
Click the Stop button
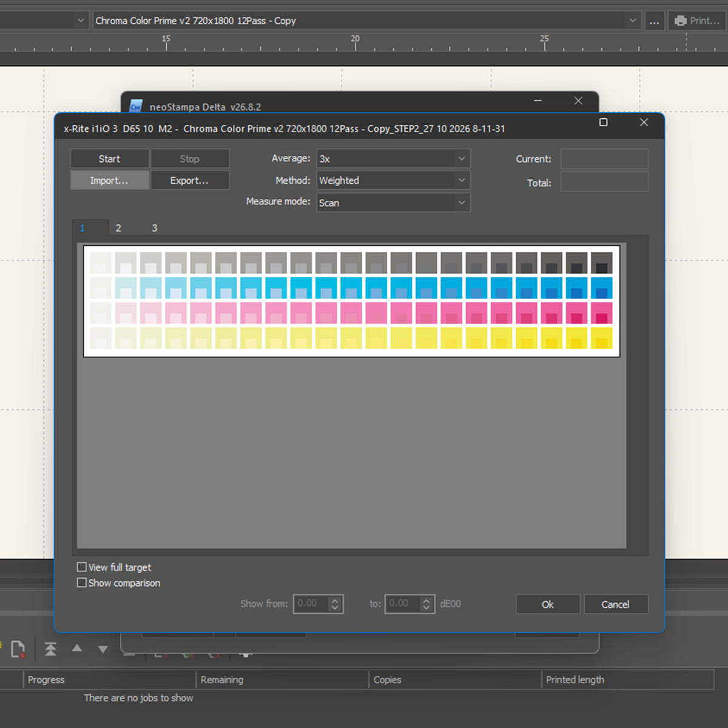pyautogui.click(x=190, y=159)
